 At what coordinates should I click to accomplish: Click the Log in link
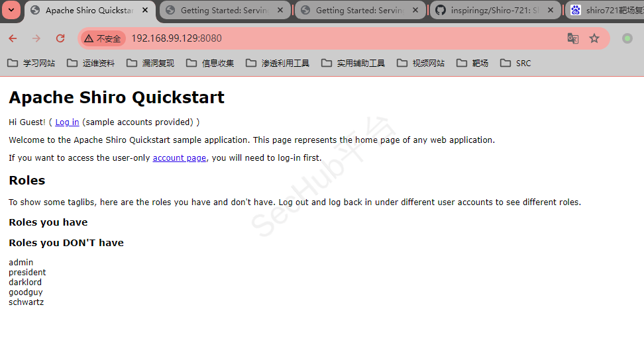tap(67, 122)
